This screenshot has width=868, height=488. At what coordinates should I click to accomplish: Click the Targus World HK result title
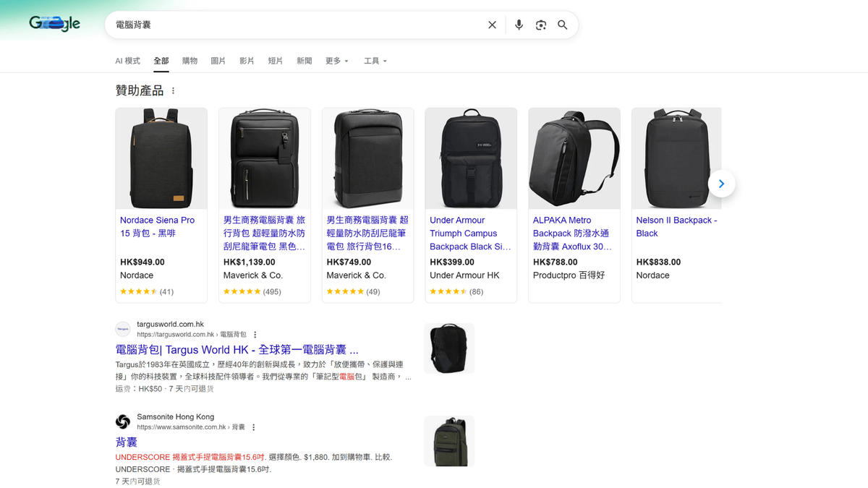point(234,349)
